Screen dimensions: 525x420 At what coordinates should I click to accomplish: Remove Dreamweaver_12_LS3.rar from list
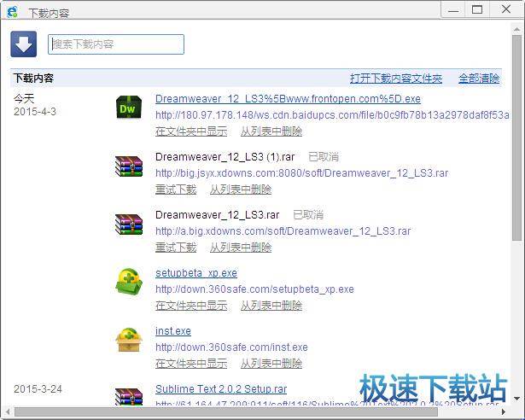[241, 248]
